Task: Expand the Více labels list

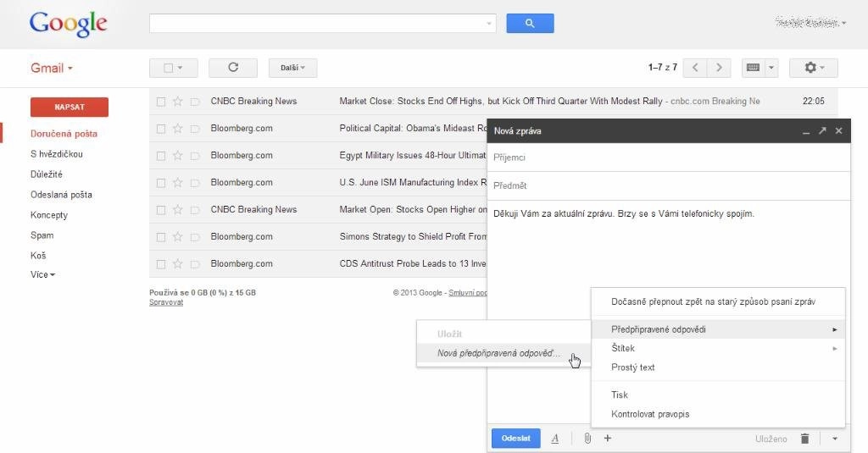Action: tap(42, 274)
